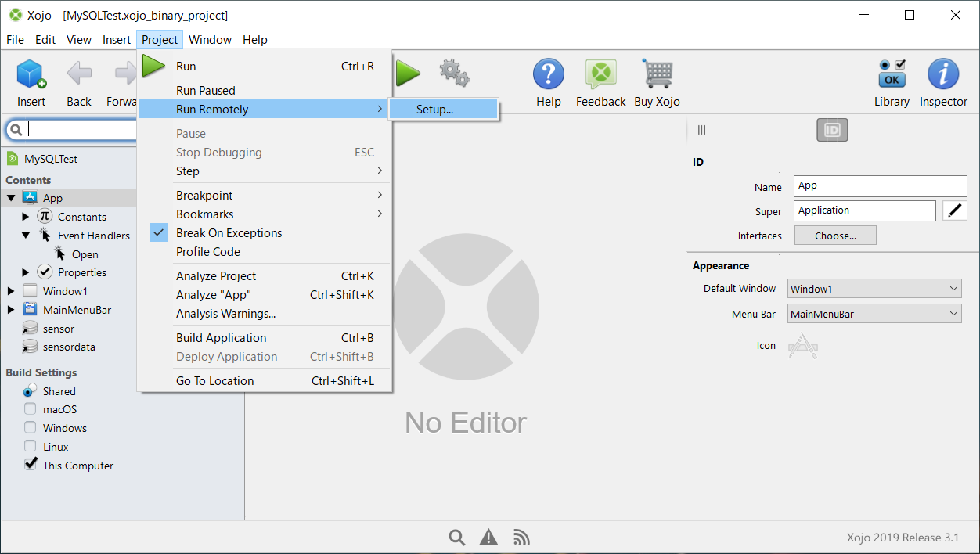This screenshot has height=554, width=980.
Task: Enable the Windows build target checkbox
Action: pyautogui.click(x=30, y=428)
